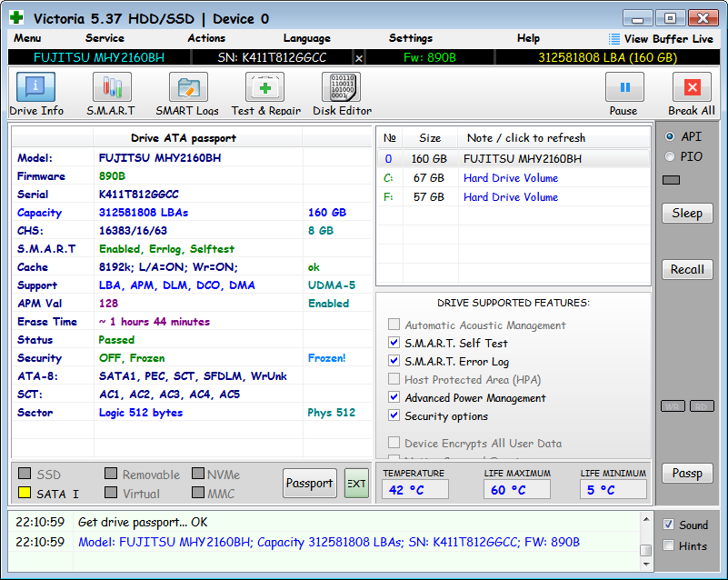Enable the Hints checkbox

click(668, 545)
